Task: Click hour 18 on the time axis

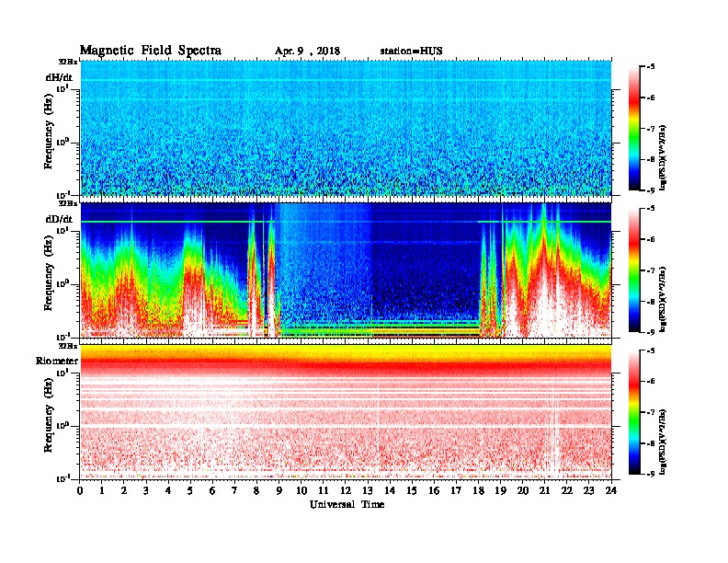Action: (478, 490)
